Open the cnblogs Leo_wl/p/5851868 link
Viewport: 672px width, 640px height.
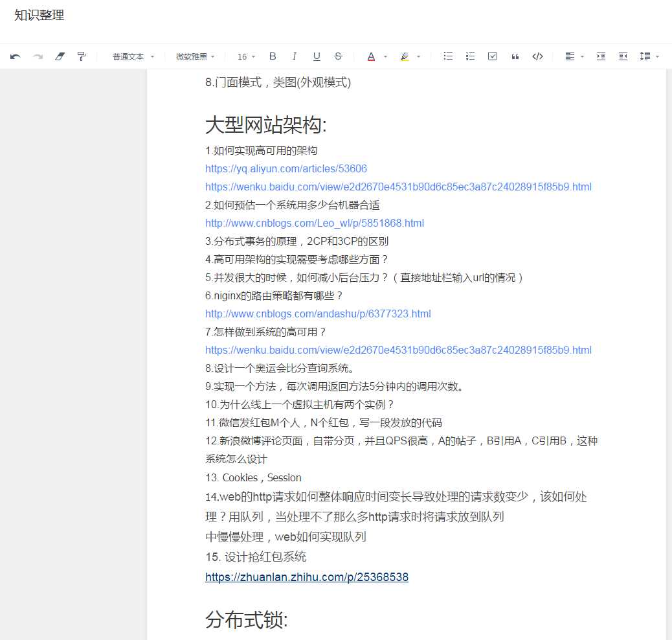tap(315, 223)
